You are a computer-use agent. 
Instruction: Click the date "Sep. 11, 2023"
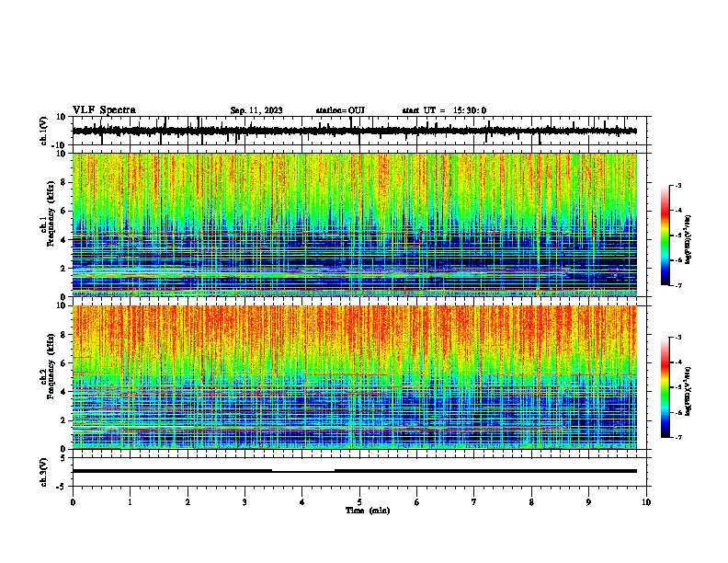click(x=256, y=110)
